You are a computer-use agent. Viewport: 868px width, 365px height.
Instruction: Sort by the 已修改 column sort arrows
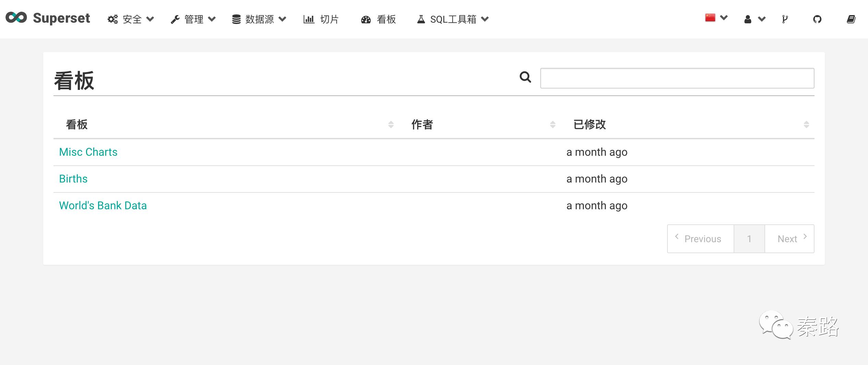click(x=806, y=125)
